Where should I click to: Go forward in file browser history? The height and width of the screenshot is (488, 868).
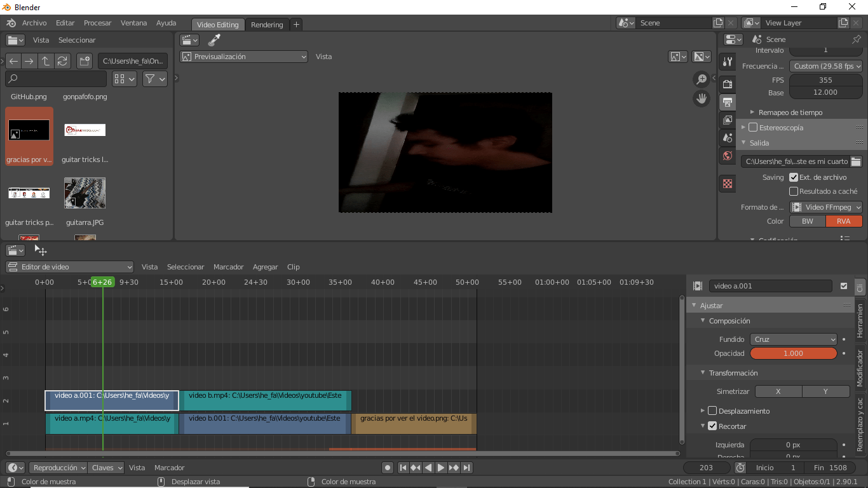[x=29, y=61]
